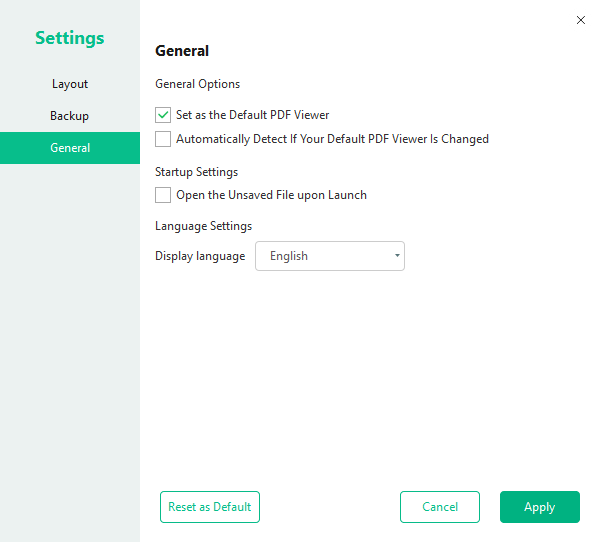
Task: Click the green Settings title
Action: [x=70, y=38]
